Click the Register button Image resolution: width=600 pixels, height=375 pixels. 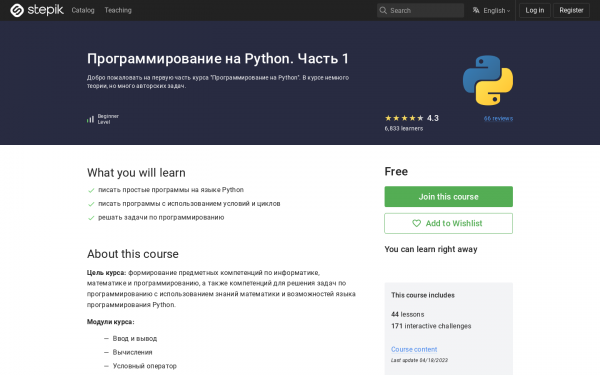pos(571,10)
